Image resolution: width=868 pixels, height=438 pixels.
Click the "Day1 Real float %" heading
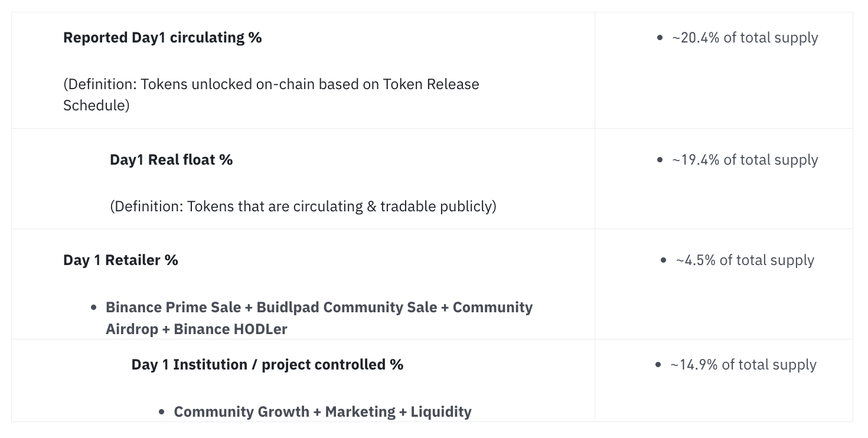click(x=171, y=160)
